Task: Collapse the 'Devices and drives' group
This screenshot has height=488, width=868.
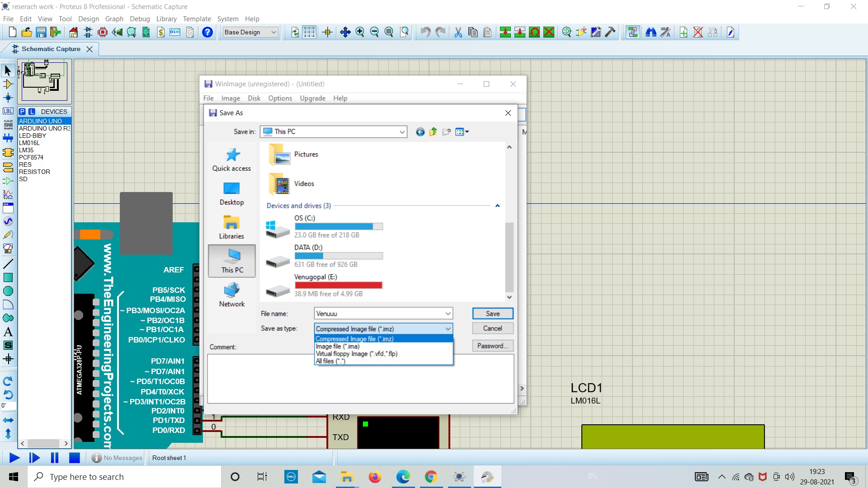Action: point(497,206)
